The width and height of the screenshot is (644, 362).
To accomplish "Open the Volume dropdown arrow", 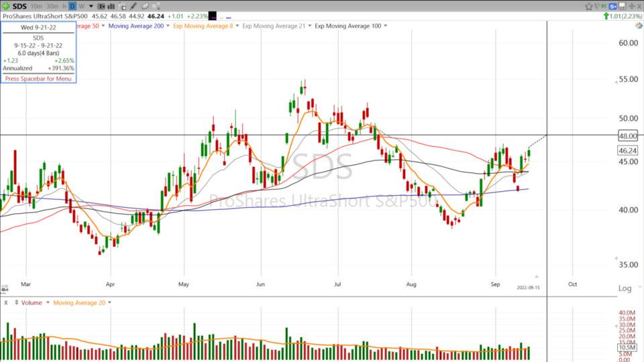I will point(48,302).
